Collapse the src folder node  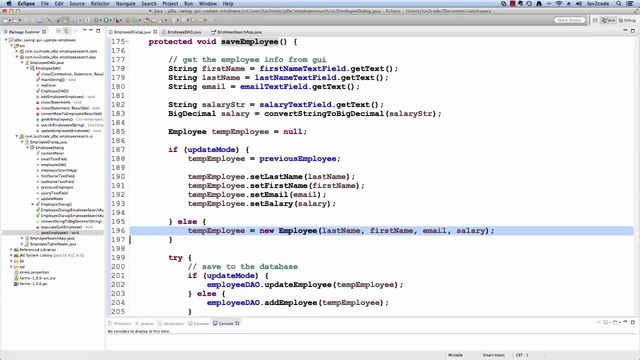(11, 46)
